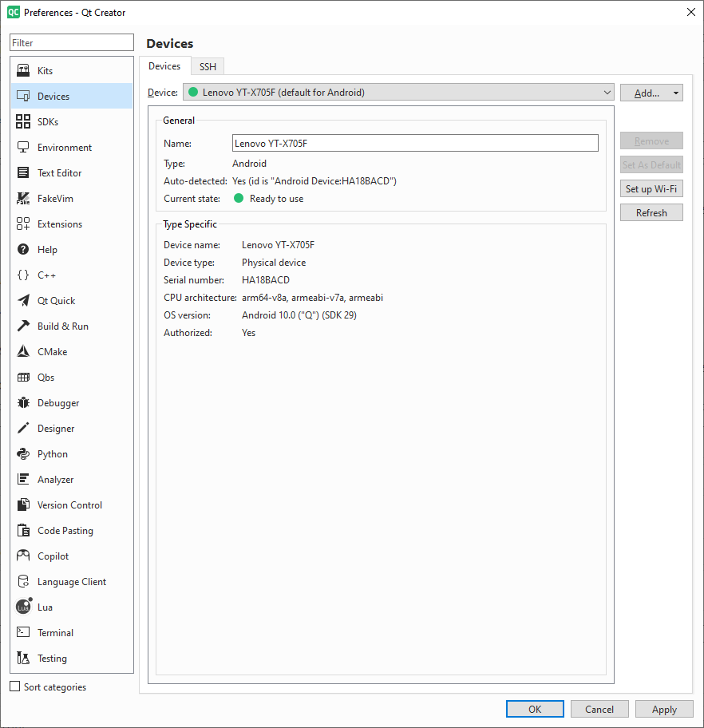
Task: Open the CMake triangle icon
Action: pyautogui.click(x=23, y=351)
